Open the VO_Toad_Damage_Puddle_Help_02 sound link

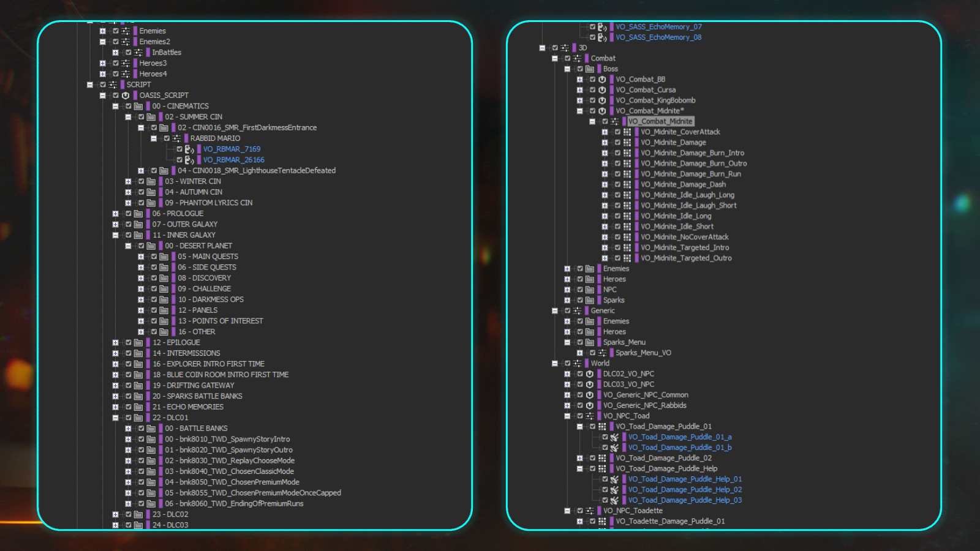point(685,490)
